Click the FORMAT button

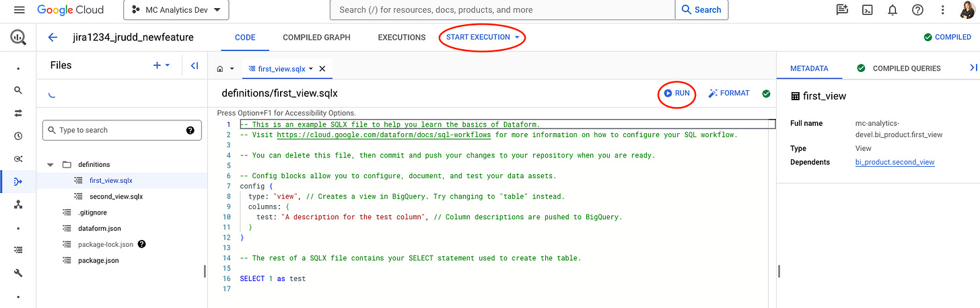(729, 93)
